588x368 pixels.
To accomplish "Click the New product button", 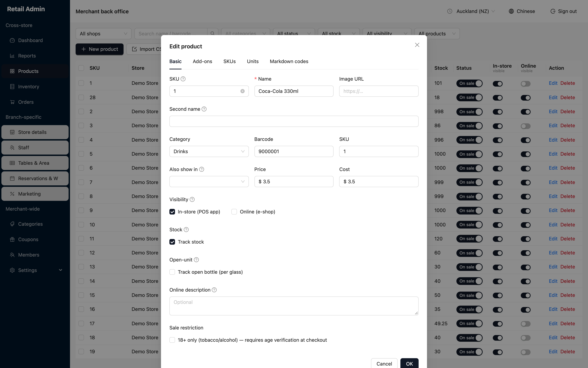I will click(x=100, y=49).
